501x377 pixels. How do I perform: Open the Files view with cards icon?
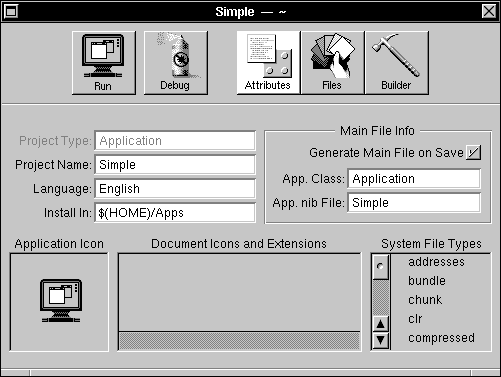(x=332, y=63)
